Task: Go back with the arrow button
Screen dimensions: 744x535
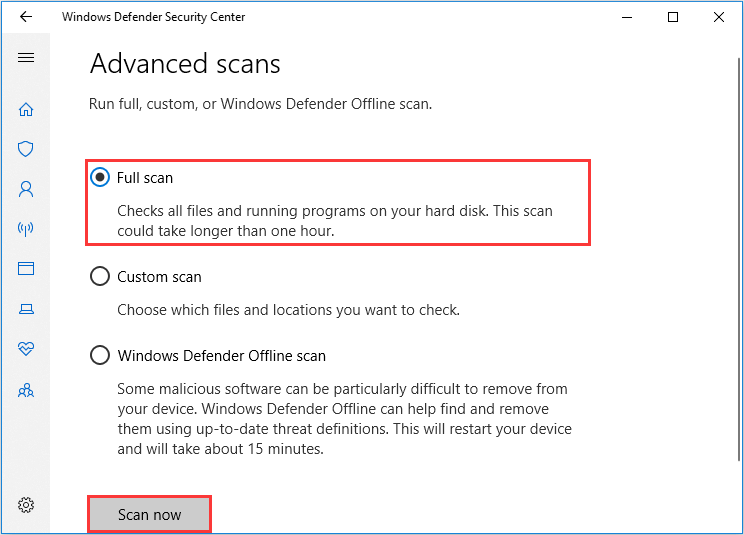Action: pos(26,17)
